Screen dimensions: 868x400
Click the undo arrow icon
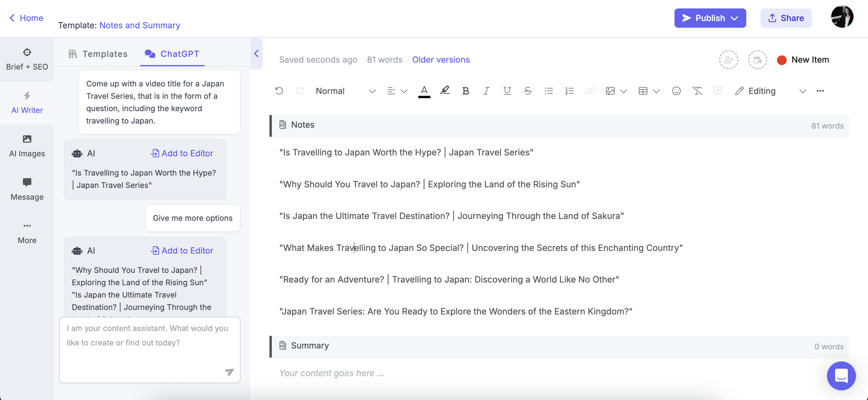click(279, 91)
